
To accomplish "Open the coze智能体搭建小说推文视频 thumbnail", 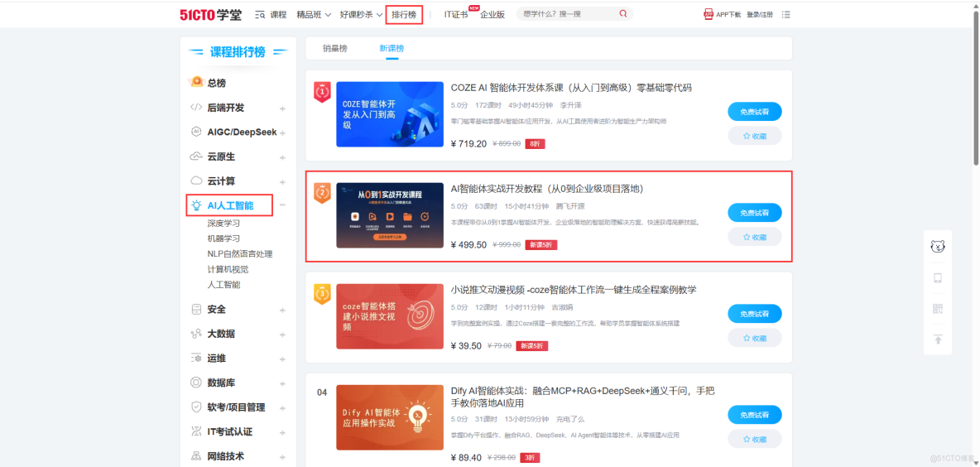I will click(390, 316).
